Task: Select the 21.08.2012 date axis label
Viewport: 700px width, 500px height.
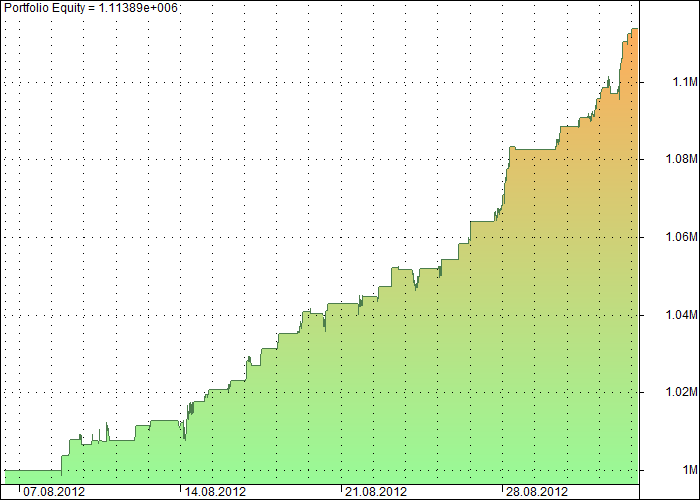Action: [376, 492]
